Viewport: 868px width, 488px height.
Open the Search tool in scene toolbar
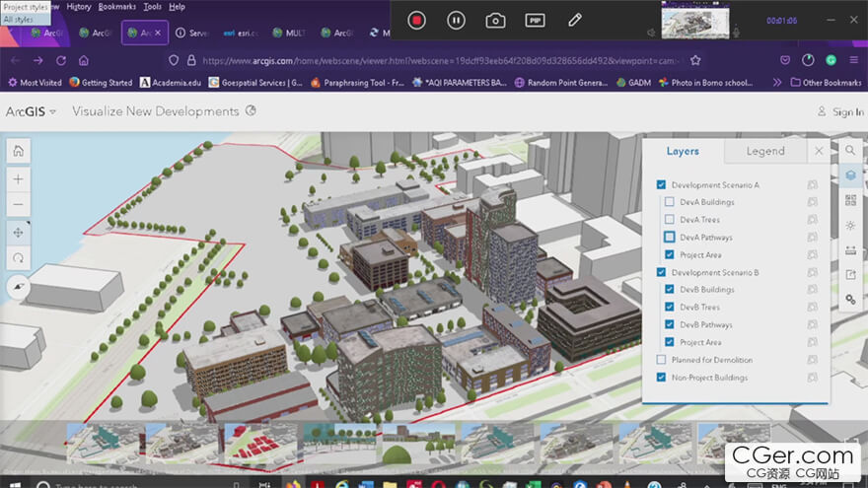click(850, 150)
